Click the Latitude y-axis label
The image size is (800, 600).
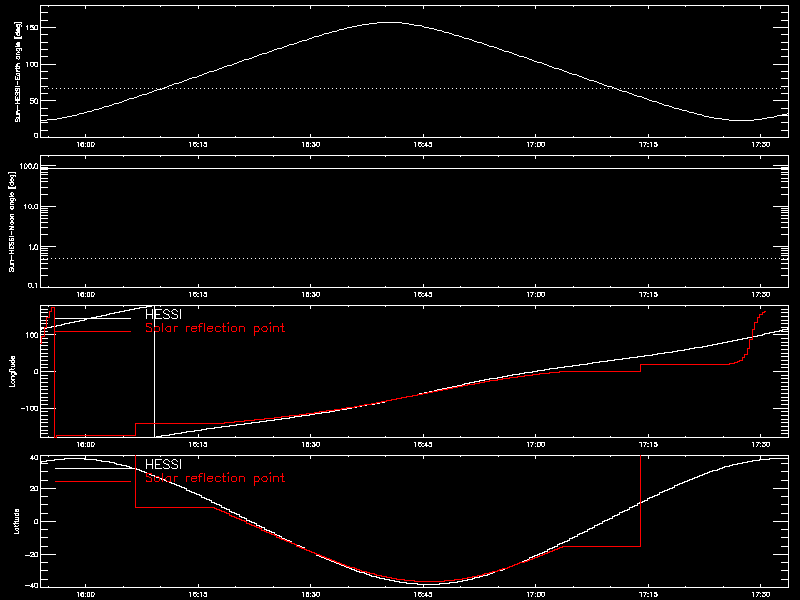click(16, 521)
